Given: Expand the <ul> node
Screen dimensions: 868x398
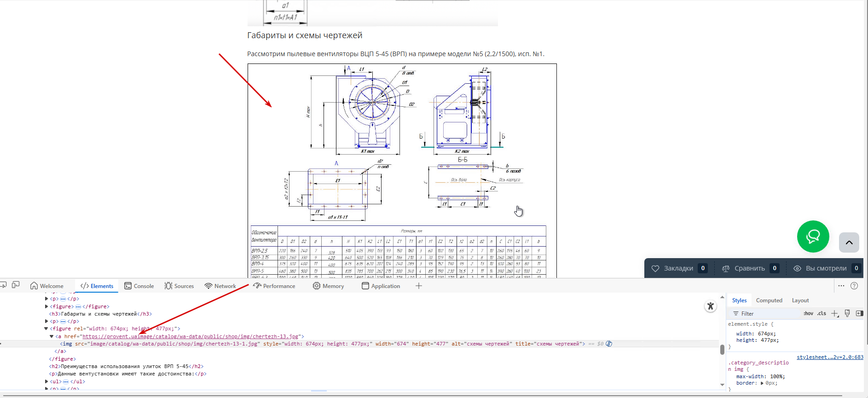Looking at the screenshot, I should coord(46,381).
